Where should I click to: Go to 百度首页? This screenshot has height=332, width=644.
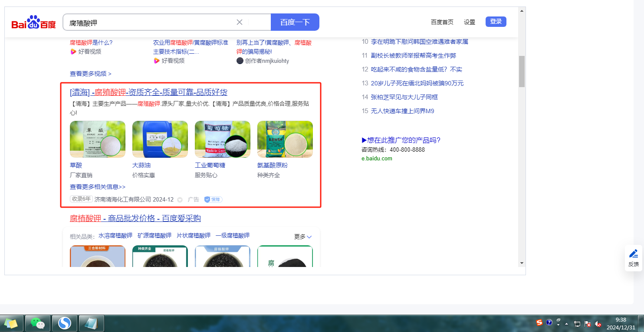tap(442, 22)
